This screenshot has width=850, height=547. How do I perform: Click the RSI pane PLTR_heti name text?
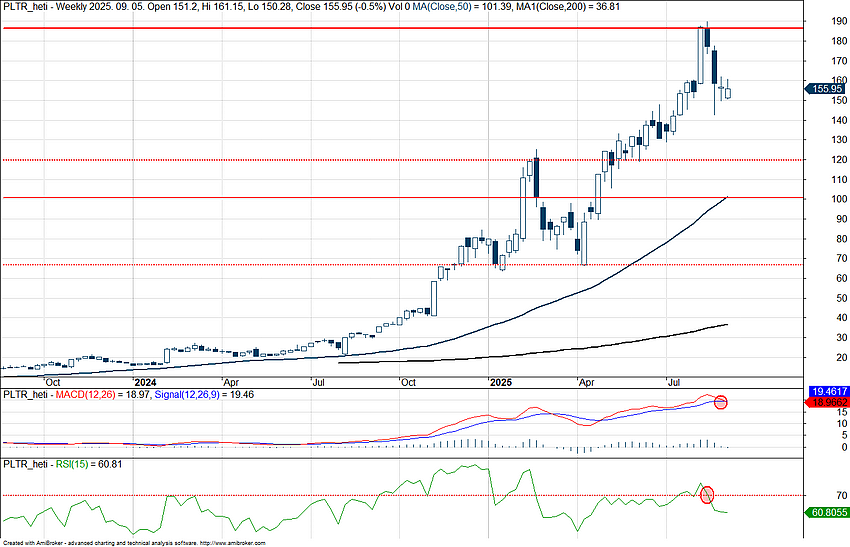pyautogui.click(x=25, y=465)
